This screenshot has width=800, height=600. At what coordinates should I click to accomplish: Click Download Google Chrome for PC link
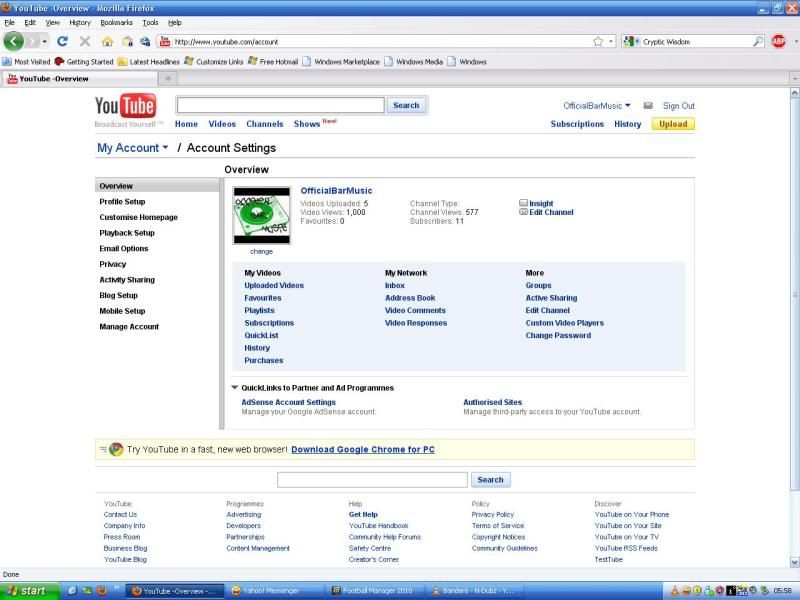click(x=363, y=449)
